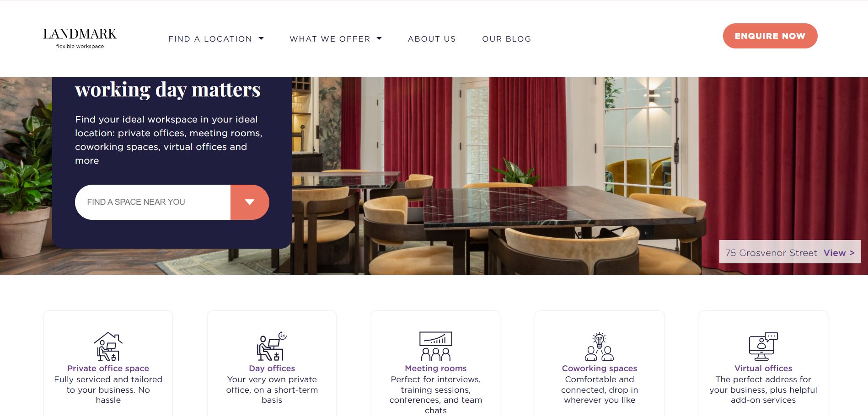868x416 pixels.
Task: View the 75 Grosvenor Street location
Action: (x=839, y=253)
